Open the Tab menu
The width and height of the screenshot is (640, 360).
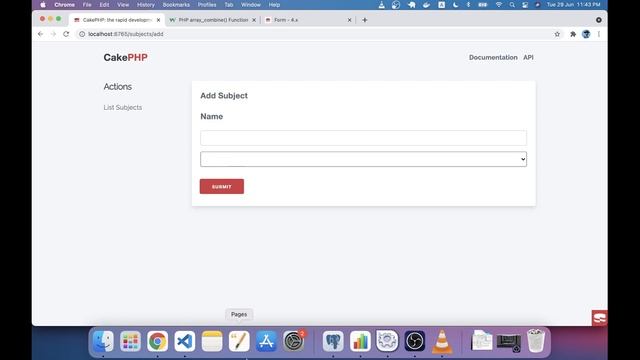[x=229, y=5]
